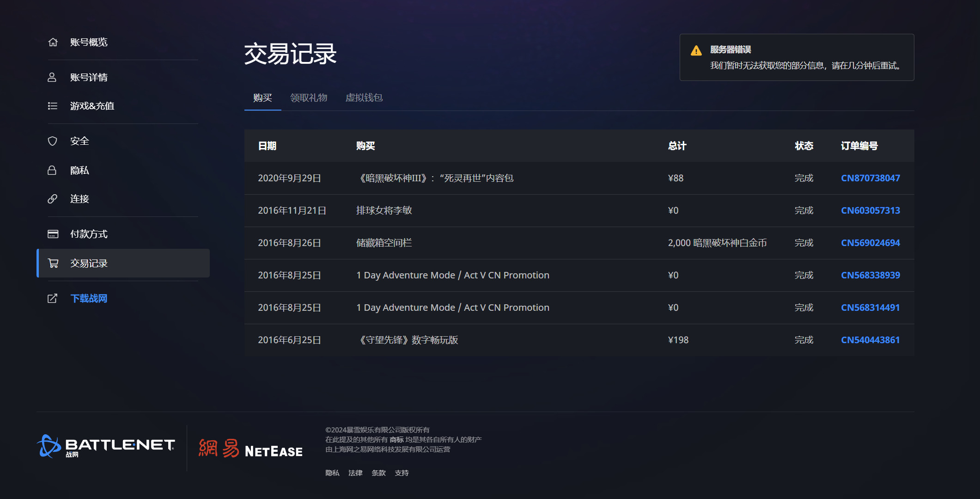The image size is (980, 499).
Task: Open order CN870738047
Action: click(870, 178)
